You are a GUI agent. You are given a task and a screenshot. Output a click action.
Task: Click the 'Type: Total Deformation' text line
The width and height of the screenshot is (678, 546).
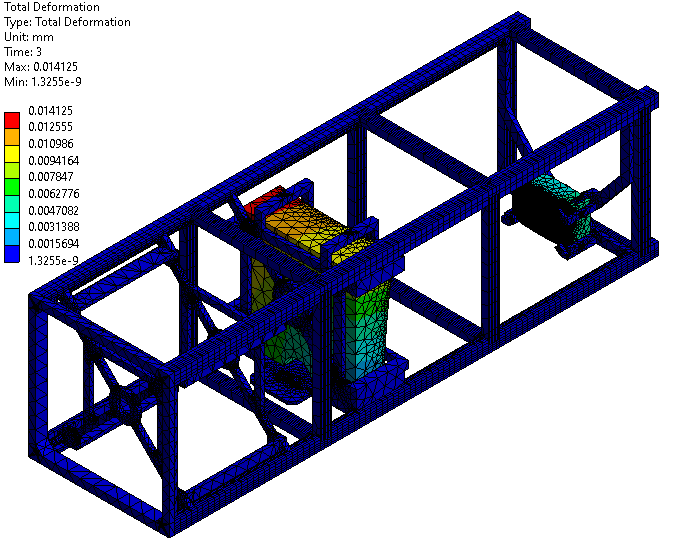click(x=67, y=22)
